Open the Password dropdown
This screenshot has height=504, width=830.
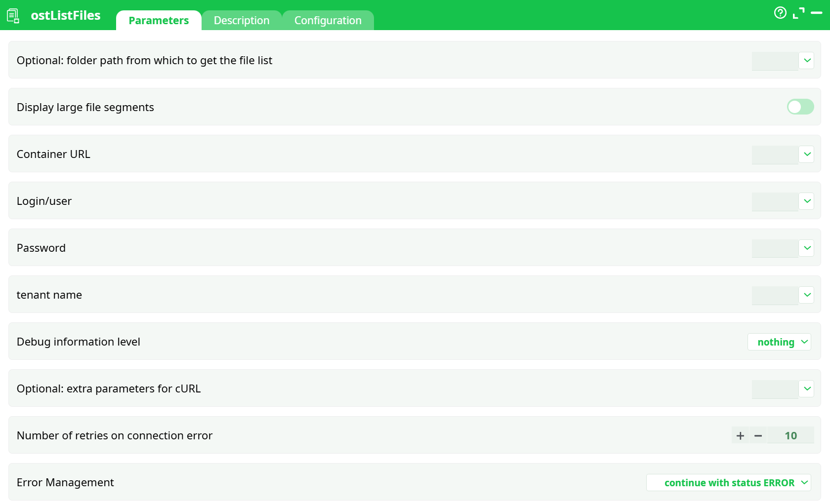point(806,248)
